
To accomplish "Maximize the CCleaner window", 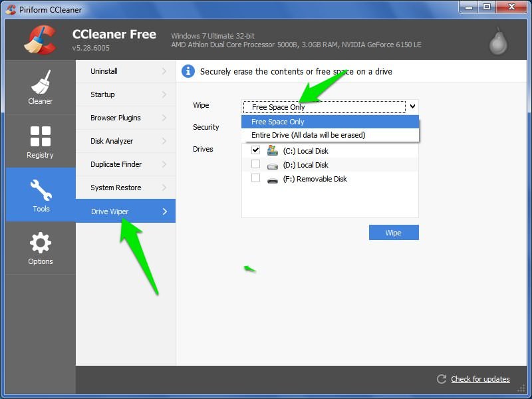I will pos(487,7).
